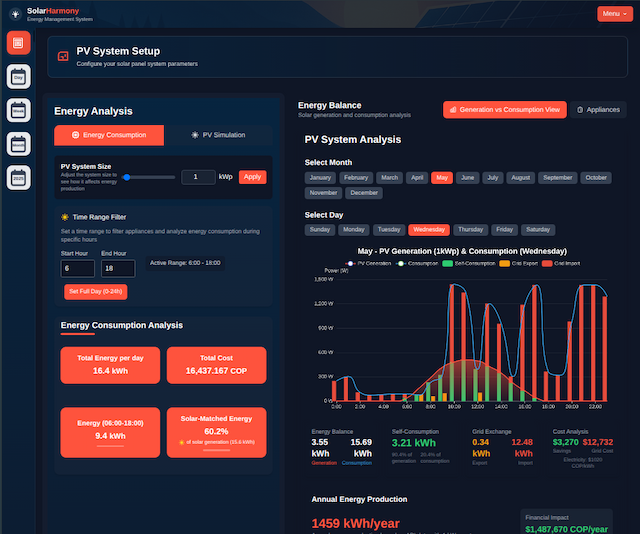Open the Appliances tab
The height and width of the screenshot is (534, 640).
(599, 110)
